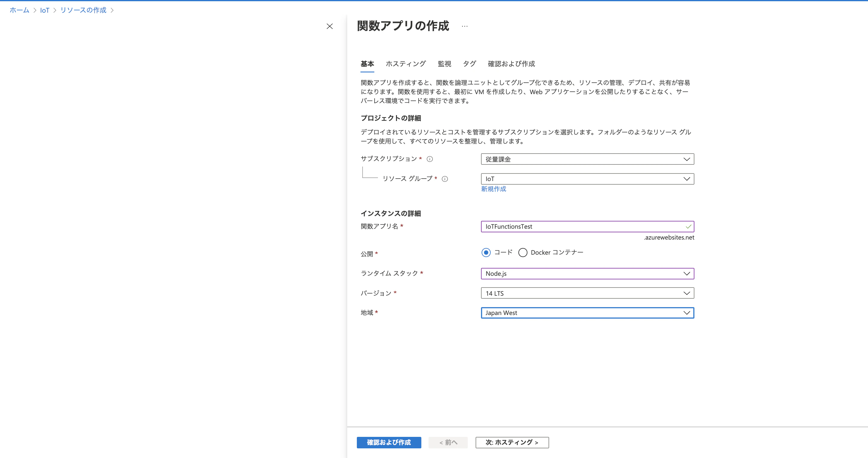Switch to the ホスティング tab
Viewport: 868px width, 458px height.
pyautogui.click(x=406, y=64)
